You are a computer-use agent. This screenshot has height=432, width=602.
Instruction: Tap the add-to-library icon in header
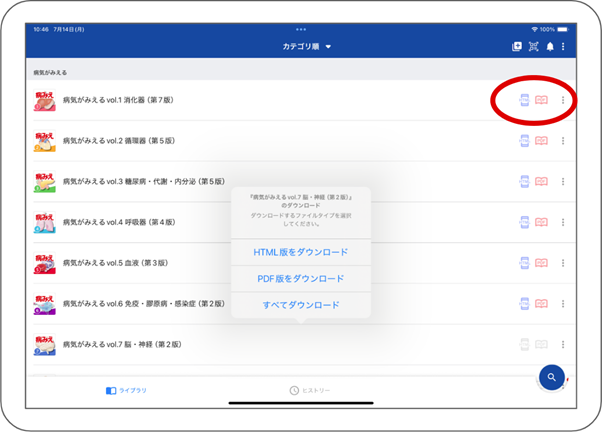pyautogui.click(x=517, y=47)
